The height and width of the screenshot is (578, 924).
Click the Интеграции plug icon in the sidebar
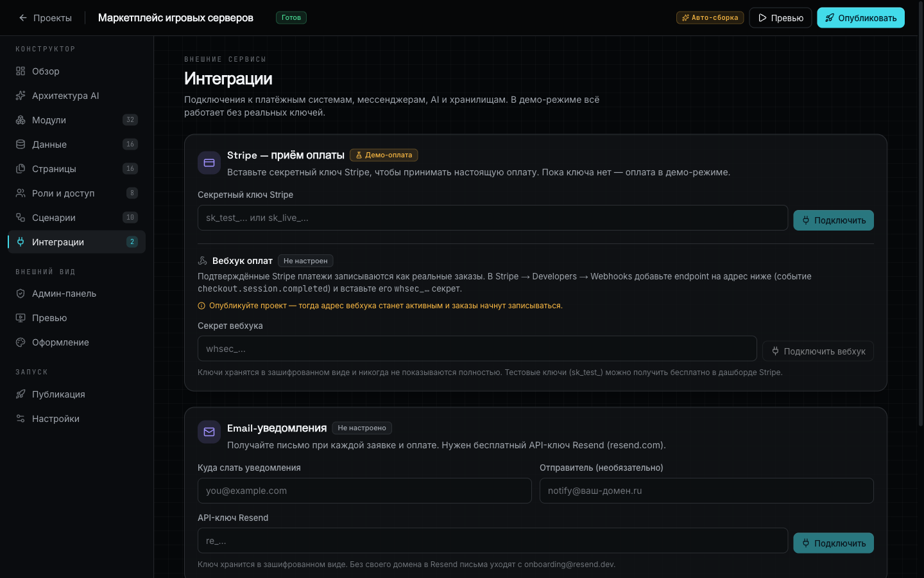coord(21,242)
